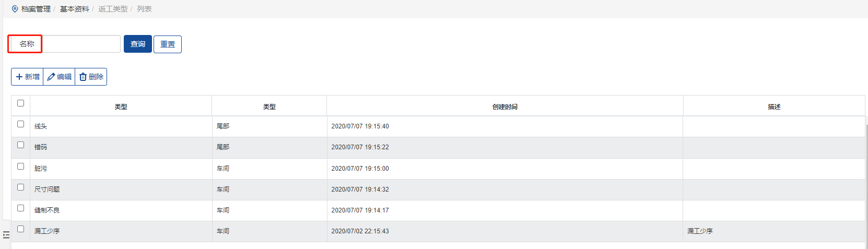Viewport: 868px width, 249px height.
Task: Toggle the sidebar collapse icon at bottom left
Action: click(x=6, y=235)
